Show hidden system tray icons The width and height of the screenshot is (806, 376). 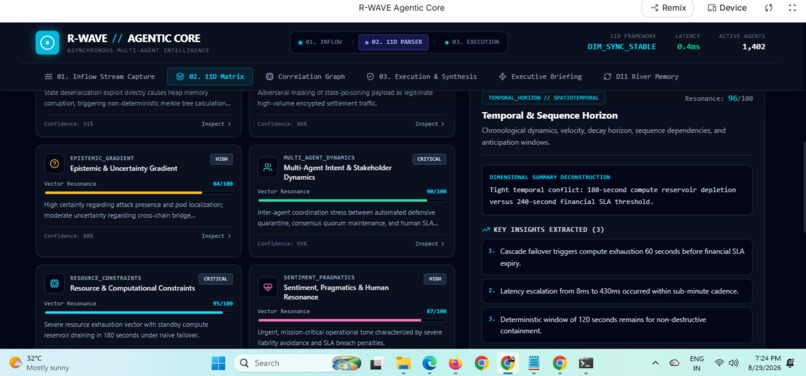click(x=655, y=363)
